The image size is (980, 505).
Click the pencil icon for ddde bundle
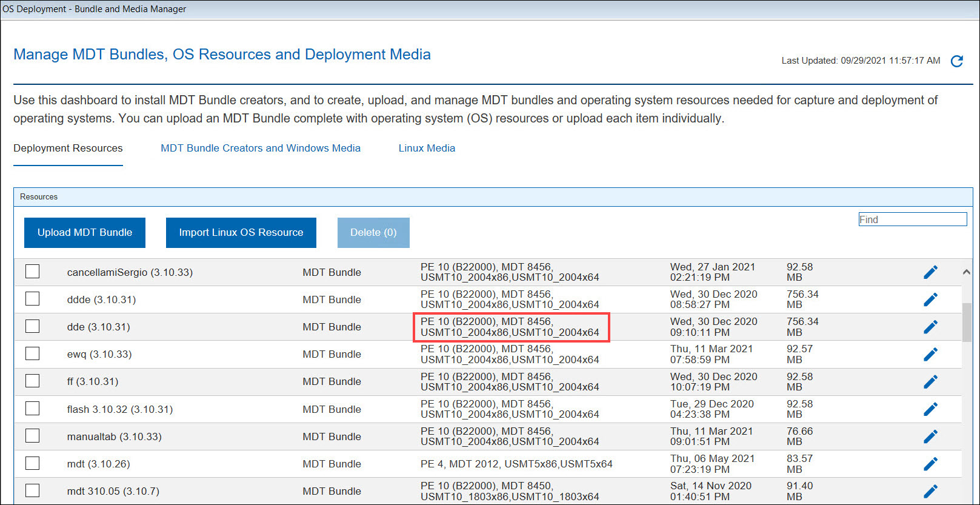(930, 299)
